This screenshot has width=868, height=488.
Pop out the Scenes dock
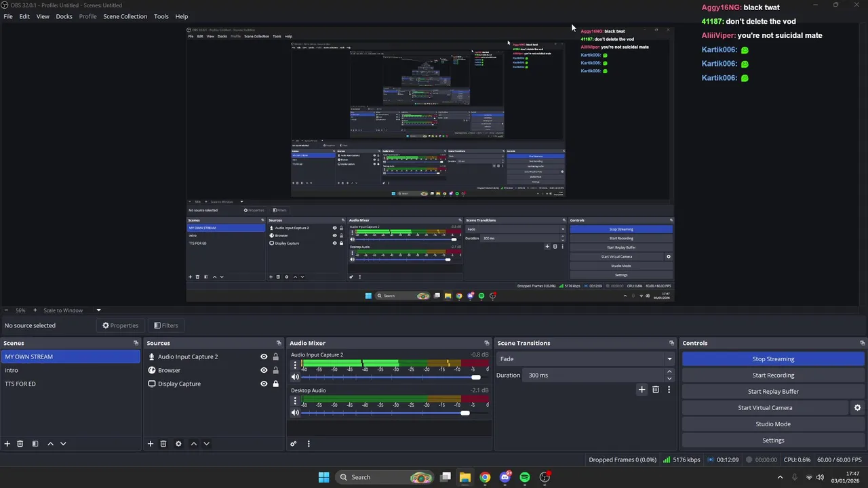[136, 343]
